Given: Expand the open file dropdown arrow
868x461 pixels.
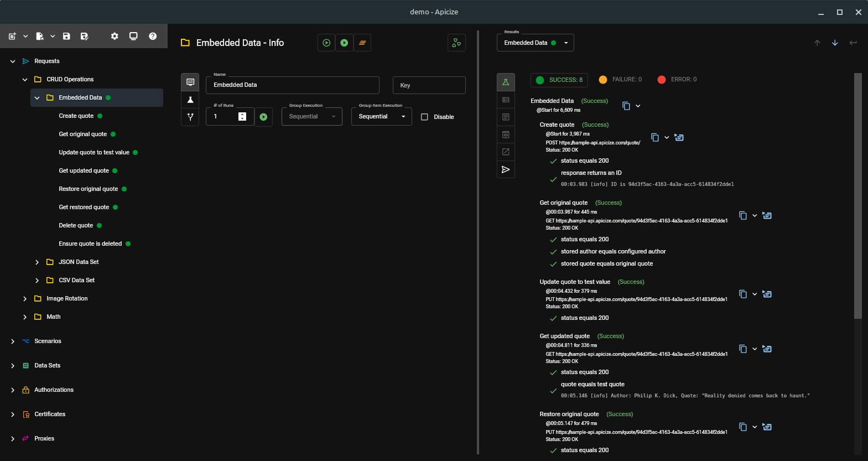Looking at the screenshot, I should [53, 37].
